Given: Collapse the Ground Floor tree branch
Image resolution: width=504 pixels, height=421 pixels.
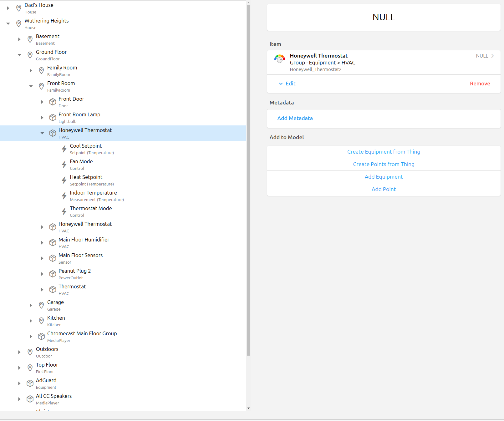Looking at the screenshot, I should pyautogui.click(x=19, y=55).
